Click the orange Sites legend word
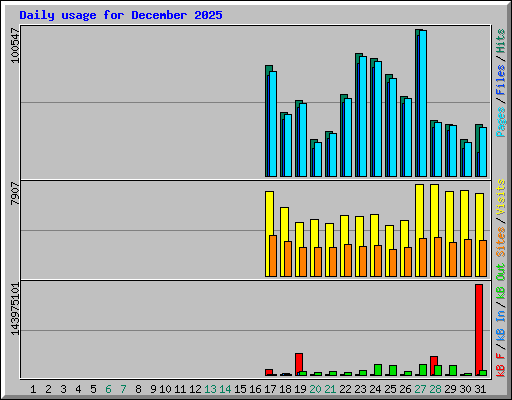Screen dimensions: 512x400 501,242
